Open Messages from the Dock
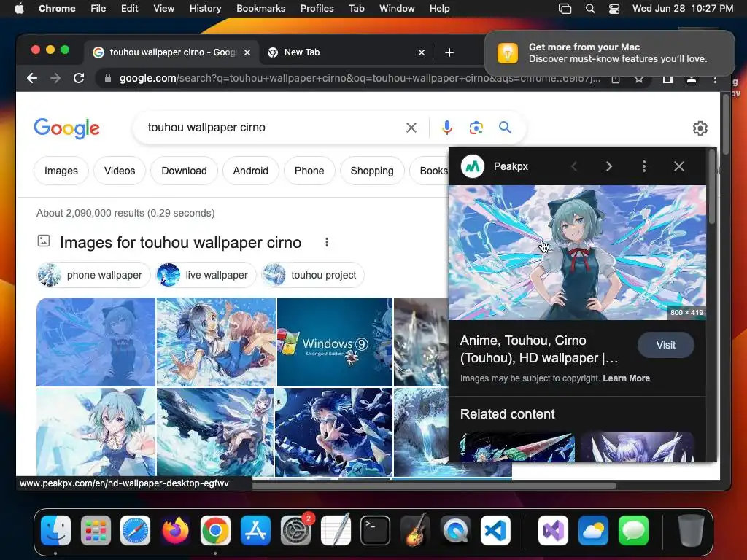Viewport: 747px width, 560px height. pyautogui.click(x=634, y=530)
